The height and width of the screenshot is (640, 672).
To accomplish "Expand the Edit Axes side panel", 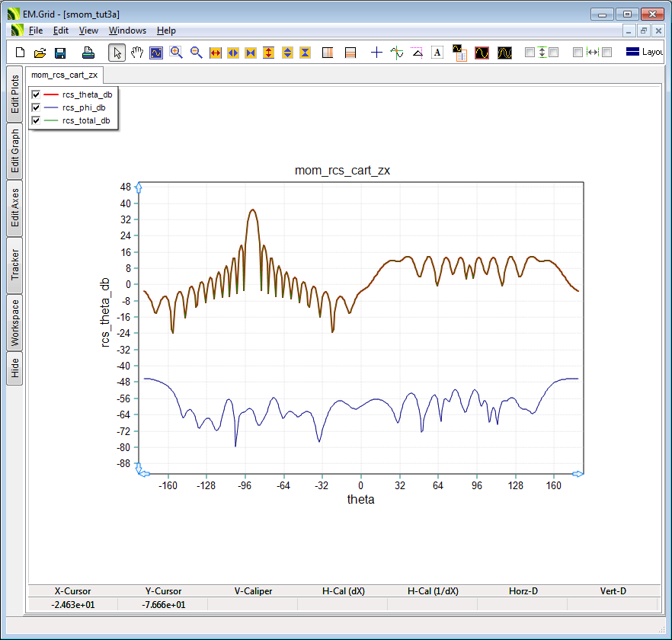I will point(14,208).
